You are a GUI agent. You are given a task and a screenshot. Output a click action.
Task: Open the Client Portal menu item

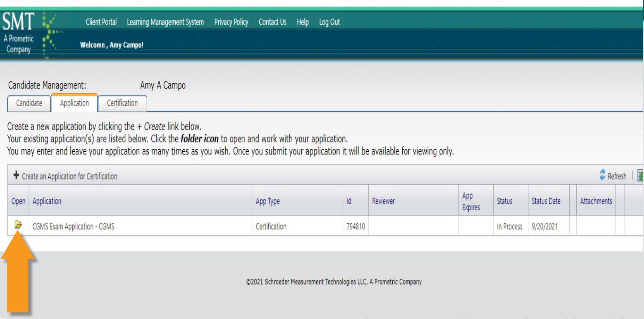(101, 22)
